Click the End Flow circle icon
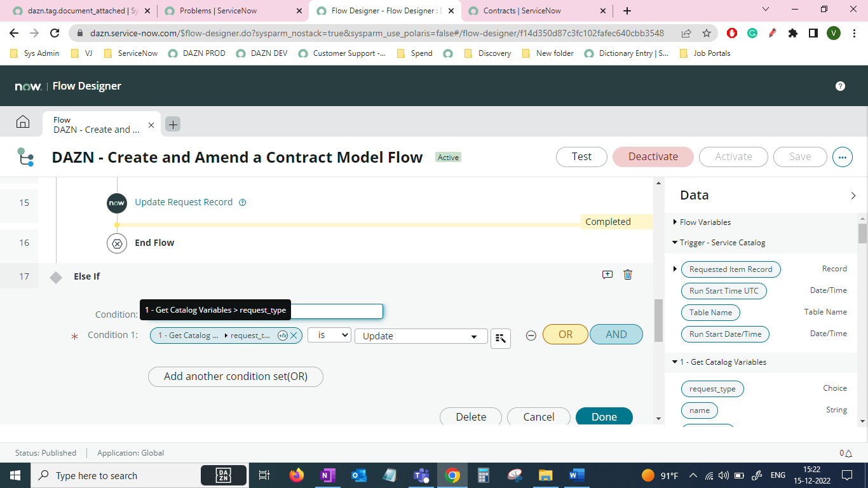The image size is (868, 488). pos(117,243)
